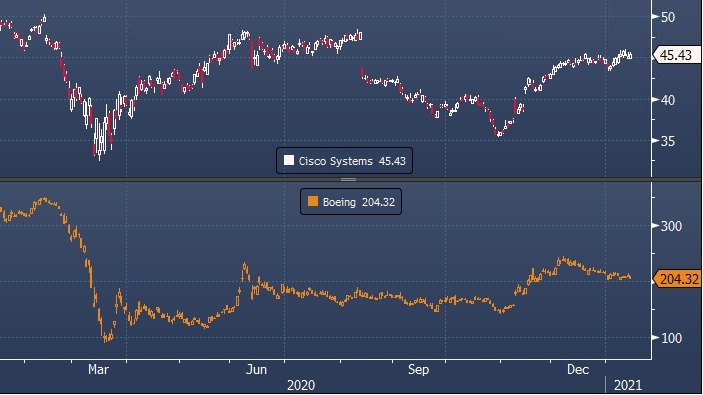Image resolution: width=703 pixels, height=395 pixels.
Task: Click the 50 price axis label
Action: coord(668,17)
